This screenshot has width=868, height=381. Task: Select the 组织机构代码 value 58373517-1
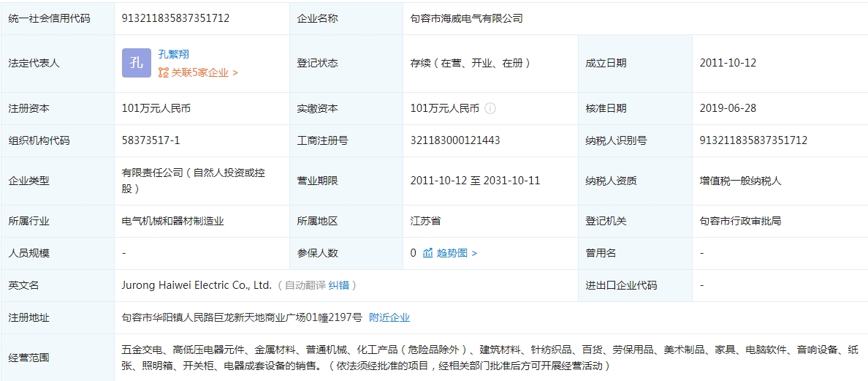click(151, 140)
